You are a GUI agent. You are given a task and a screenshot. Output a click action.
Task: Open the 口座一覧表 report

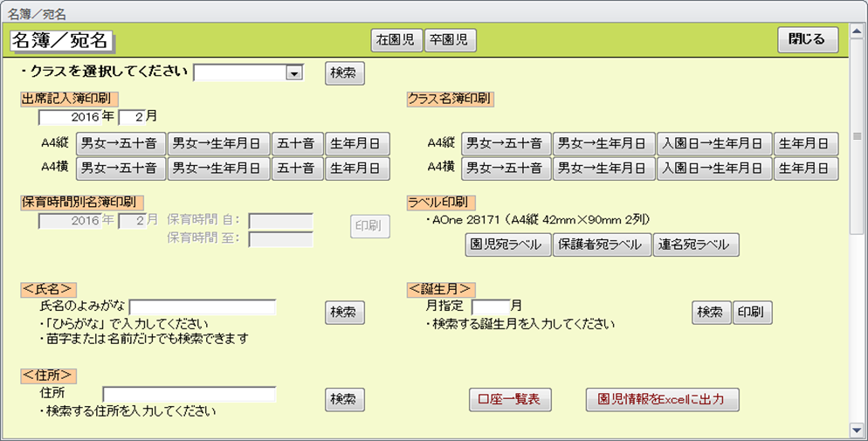coord(508,400)
